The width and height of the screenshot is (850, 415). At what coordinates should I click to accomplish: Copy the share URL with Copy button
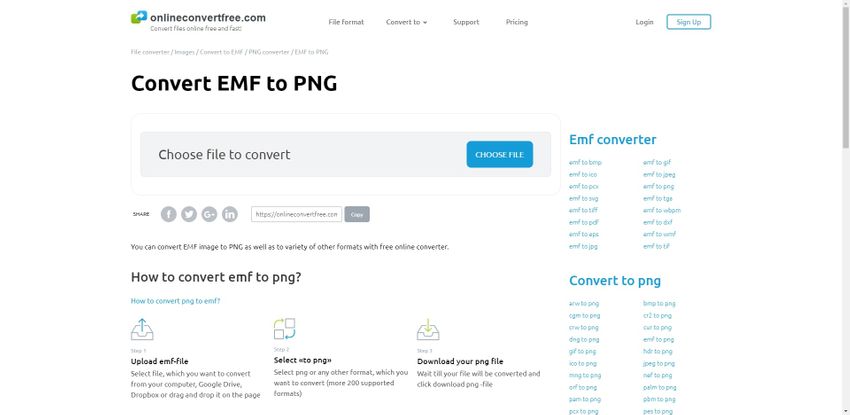[x=357, y=214]
